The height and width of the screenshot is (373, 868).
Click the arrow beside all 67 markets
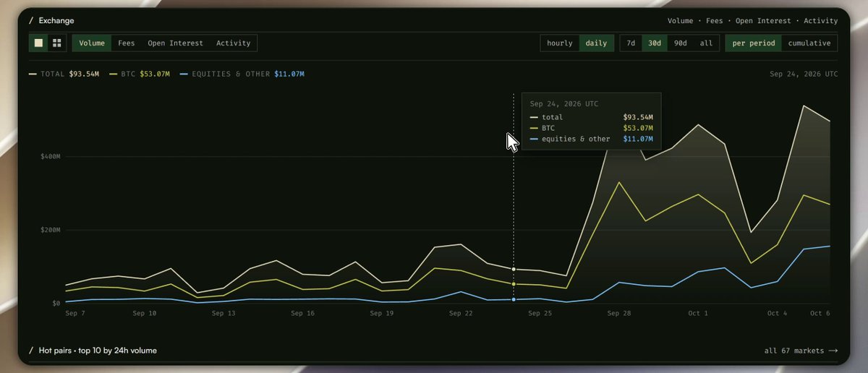pyautogui.click(x=833, y=351)
